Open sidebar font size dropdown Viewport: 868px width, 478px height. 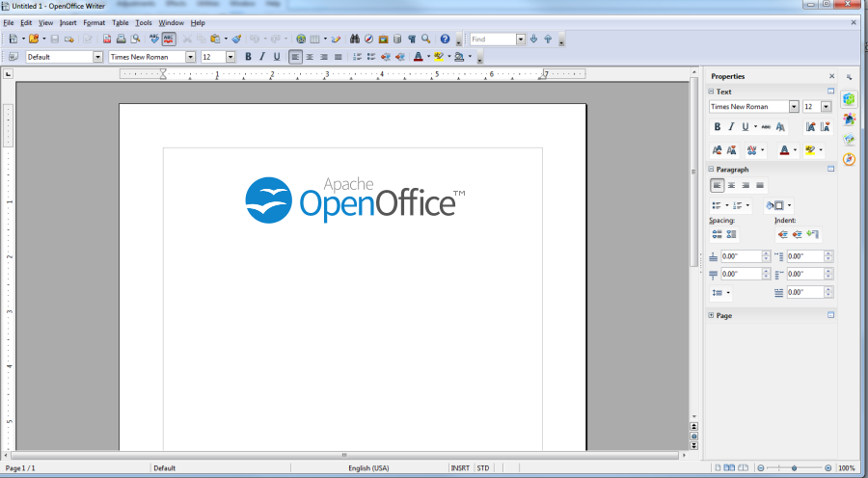coord(826,106)
